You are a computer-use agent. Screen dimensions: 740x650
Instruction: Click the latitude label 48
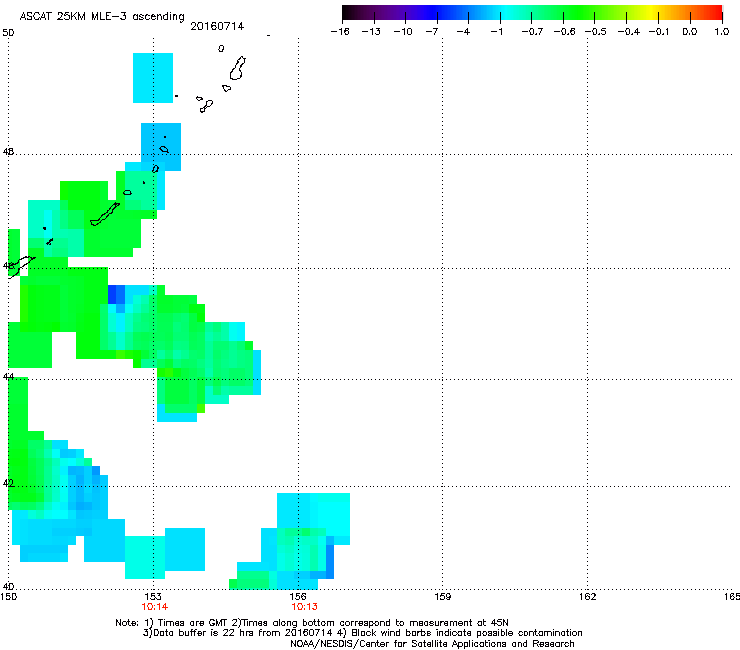pyautogui.click(x=8, y=152)
